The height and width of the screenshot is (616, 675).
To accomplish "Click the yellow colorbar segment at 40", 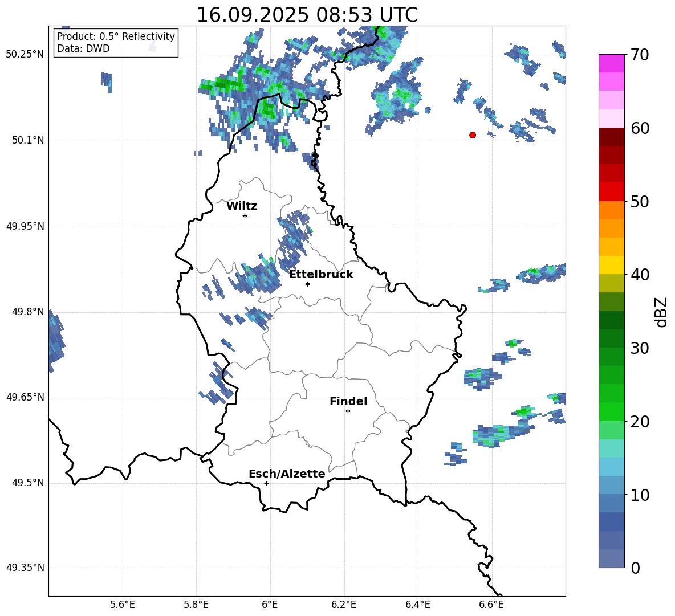I will (x=611, y=265).
